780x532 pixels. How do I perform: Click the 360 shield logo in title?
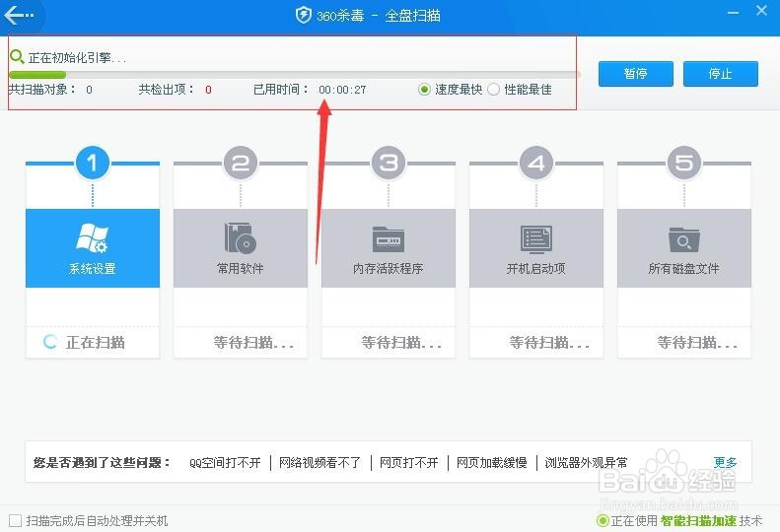pyautogui.click(x=303, y=15)
